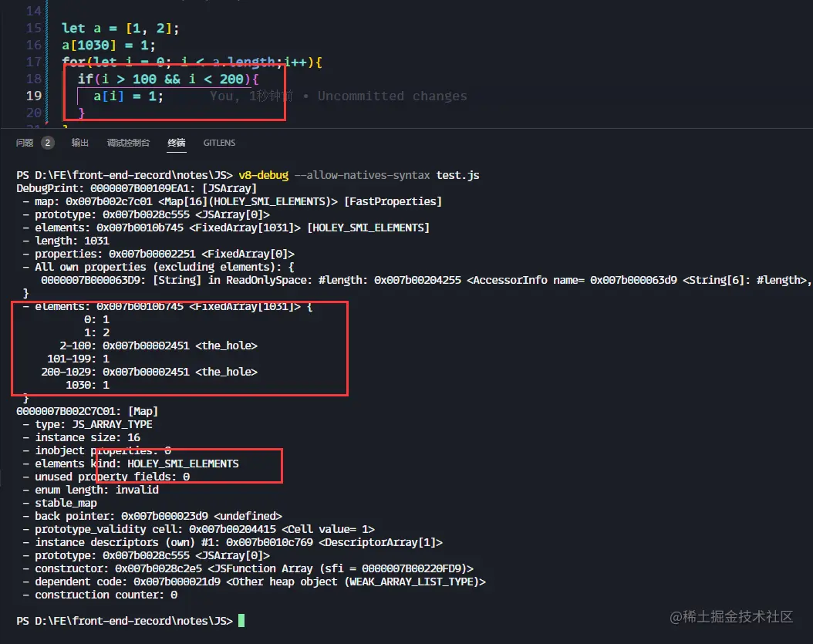Click line number 18 in the gutter
The width and height of the screenshot is (813, 644).
coord(34,79)
